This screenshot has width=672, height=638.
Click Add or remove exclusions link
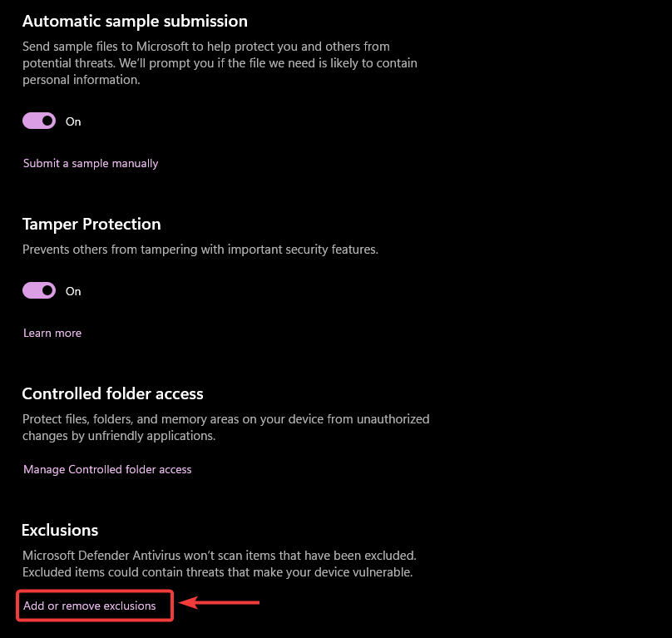pyautogui.click(x=90, y=606)
